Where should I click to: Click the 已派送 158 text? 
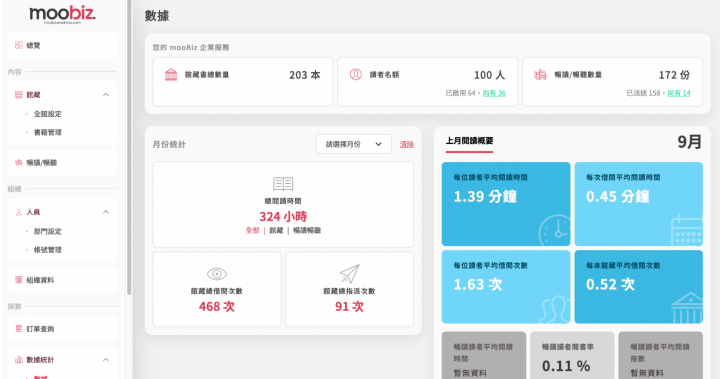(643, 93)
